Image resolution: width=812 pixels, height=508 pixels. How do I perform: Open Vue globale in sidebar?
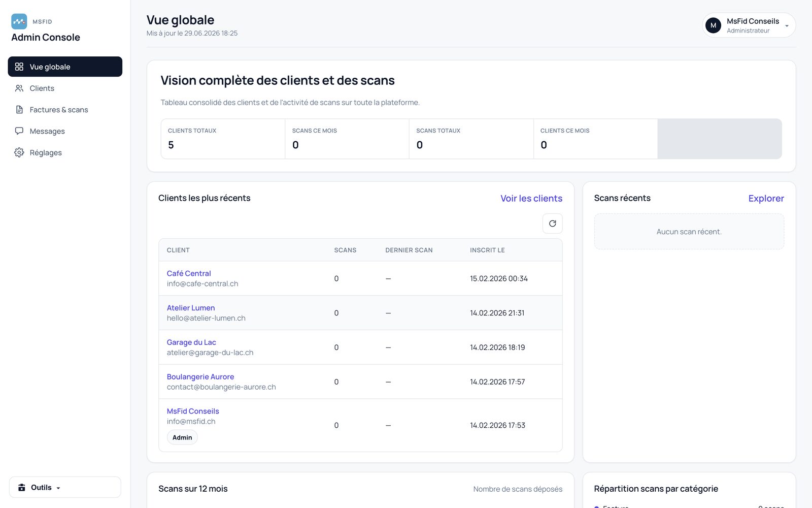tap(65, 67)
